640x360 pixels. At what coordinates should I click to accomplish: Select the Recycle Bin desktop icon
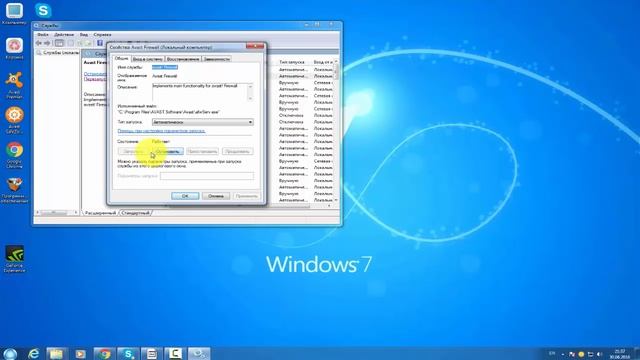(14, 48)
